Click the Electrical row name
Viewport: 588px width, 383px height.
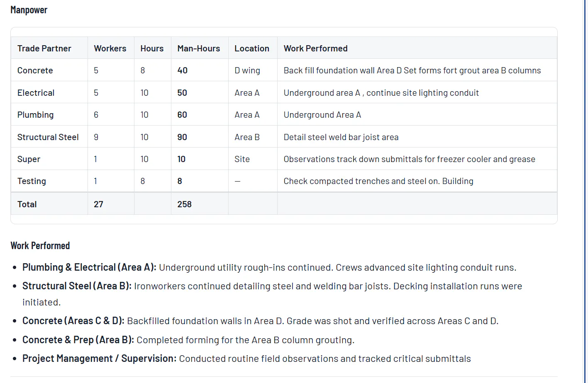pos(36,93)
